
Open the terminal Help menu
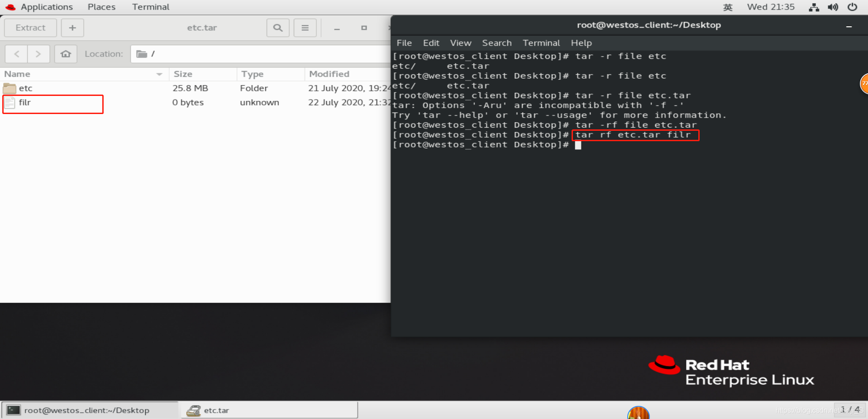coord(582,43)
